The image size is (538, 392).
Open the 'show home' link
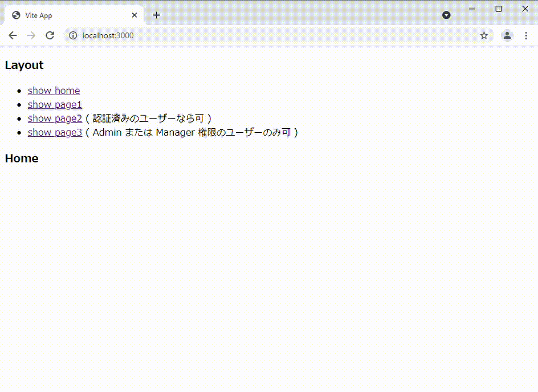click(x=54, y=91)
